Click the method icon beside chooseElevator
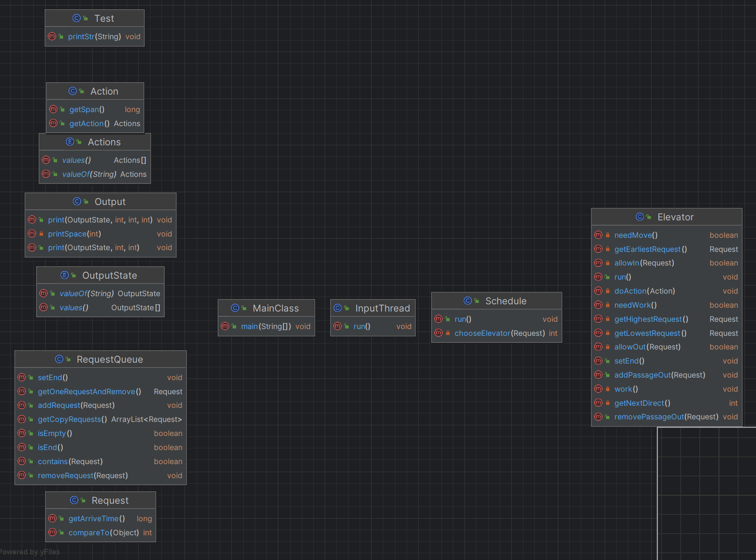Viewport: 756px width, 560px height. point(439,333)
